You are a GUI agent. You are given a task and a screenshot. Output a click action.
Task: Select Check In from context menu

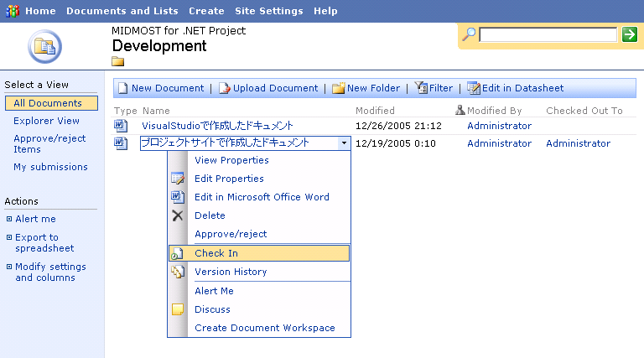click(x=259, y=253)
